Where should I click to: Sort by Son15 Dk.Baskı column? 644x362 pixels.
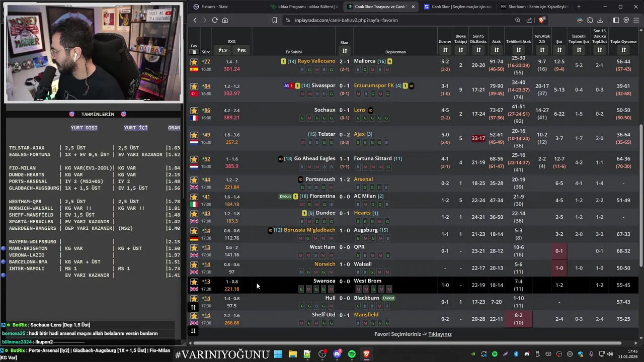tap(478, 50)
